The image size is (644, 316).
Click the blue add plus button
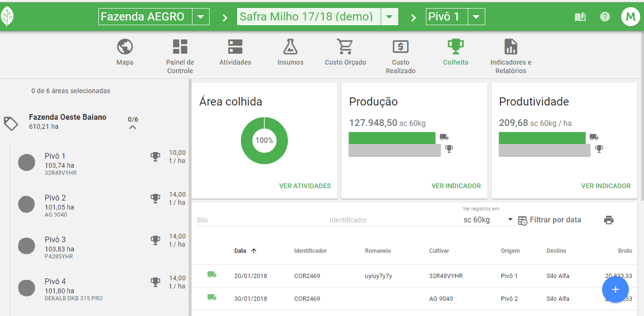(x=615, y=289)
